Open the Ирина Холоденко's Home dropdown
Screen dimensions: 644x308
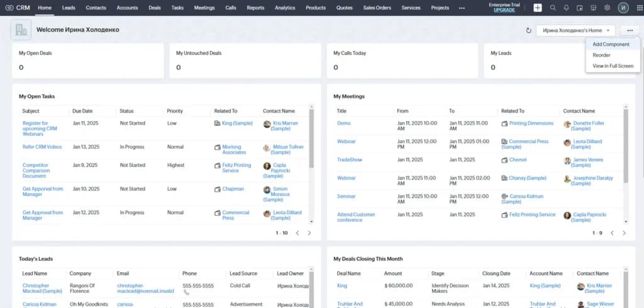click(x=575, y=30)
